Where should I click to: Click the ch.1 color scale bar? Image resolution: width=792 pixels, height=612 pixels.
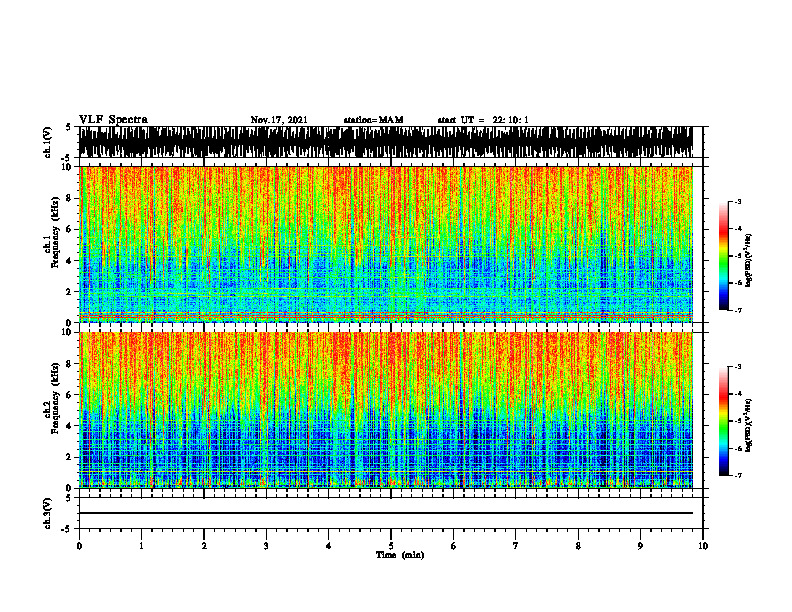724,256
